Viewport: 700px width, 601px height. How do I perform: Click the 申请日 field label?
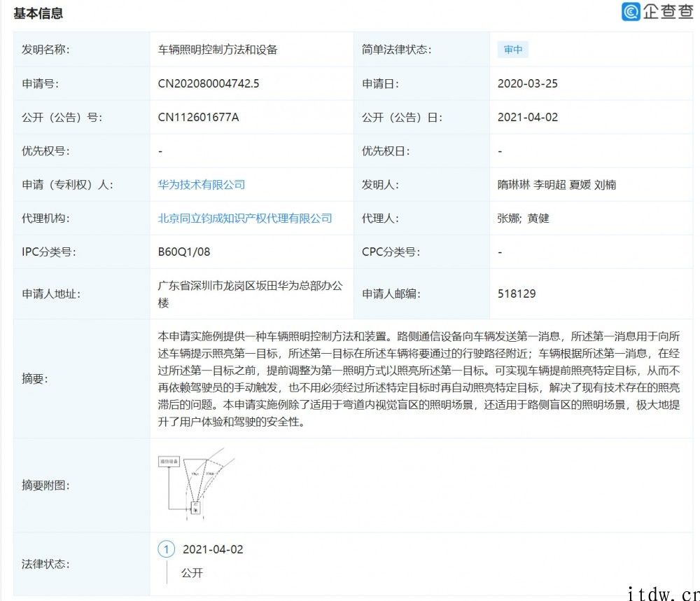(380, 83)
